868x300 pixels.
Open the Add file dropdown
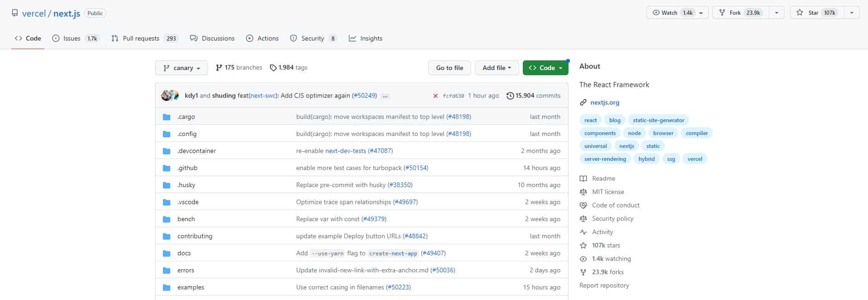[x=497, y=68]
